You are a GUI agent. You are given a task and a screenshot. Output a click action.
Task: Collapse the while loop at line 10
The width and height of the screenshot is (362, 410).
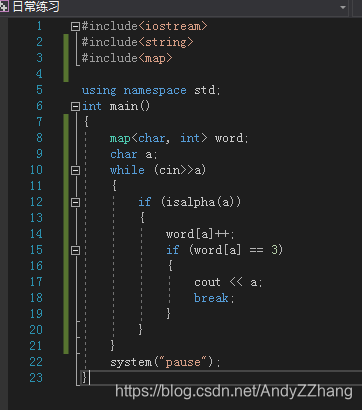click(76, 170)
